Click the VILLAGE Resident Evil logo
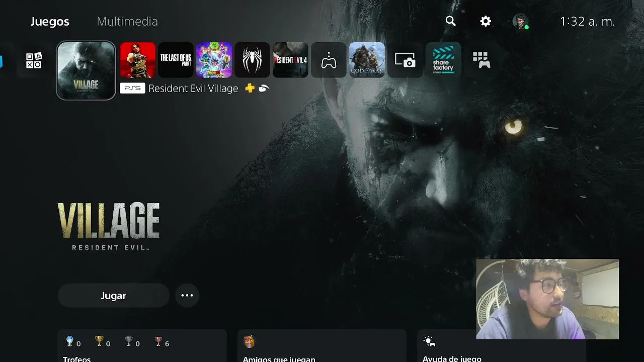This screenshot has height=362, width=644. (x=109, y=226)
